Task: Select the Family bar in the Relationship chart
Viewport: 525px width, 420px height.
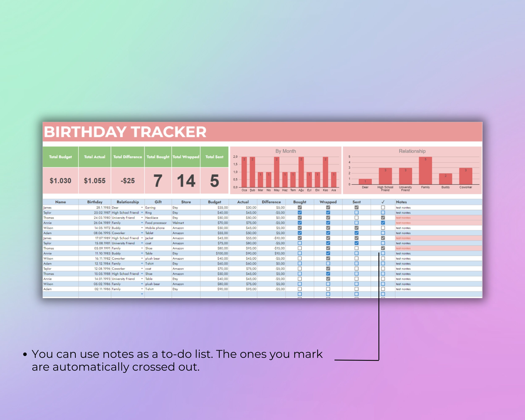Action: 426,171
